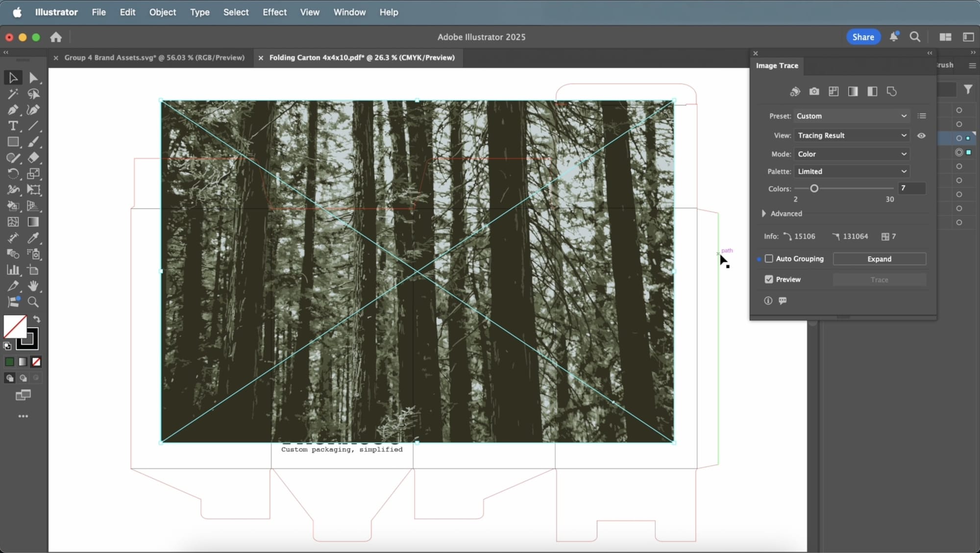
Task: Click the Black and White preset icon
Action: (x=872, y=92)
